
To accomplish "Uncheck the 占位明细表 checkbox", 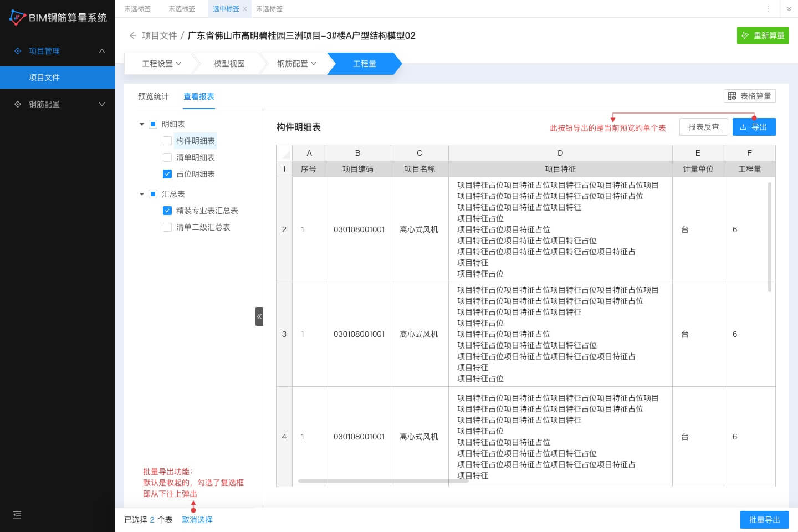I will pos(167,174).
